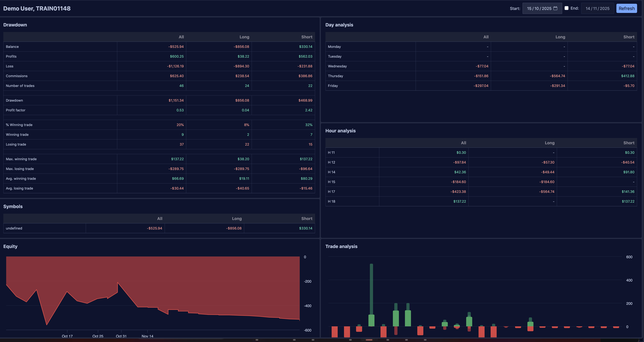644x342 pixels.
Task: Open the Start date calendar picker
Action: point(555,8)
